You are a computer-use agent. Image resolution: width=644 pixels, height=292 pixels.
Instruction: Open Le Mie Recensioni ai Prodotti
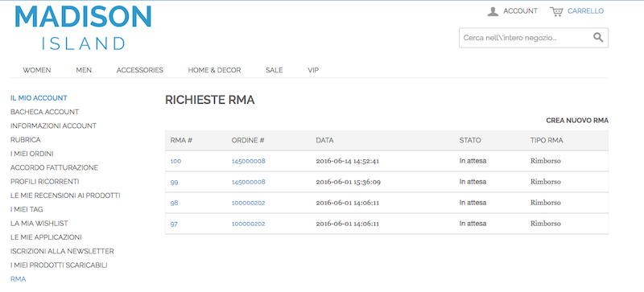[65, 195]
